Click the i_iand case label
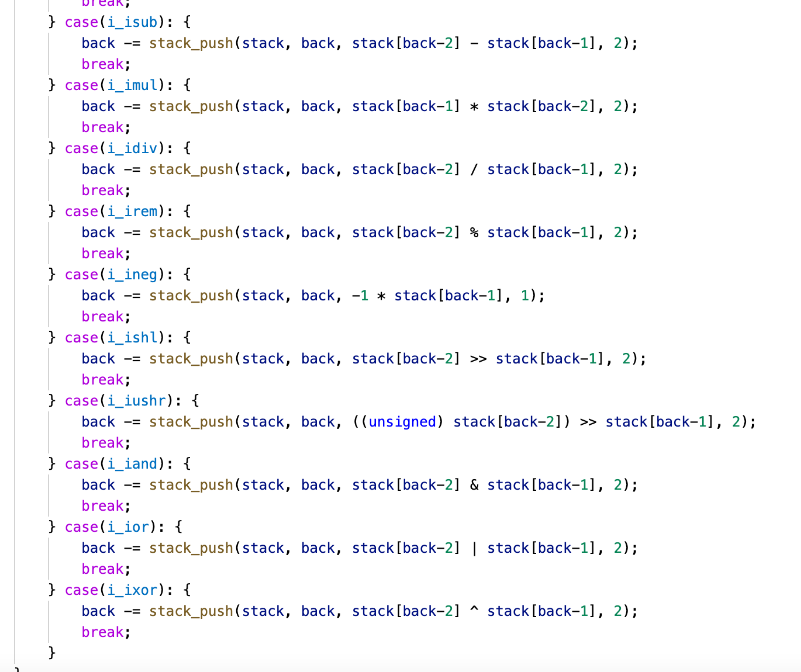Screen dimensions: 801x672 132,464
